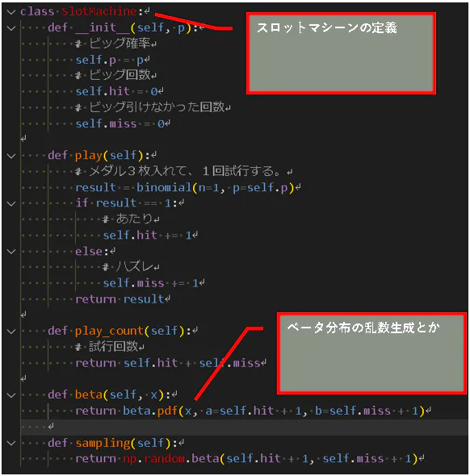The height and width of the screenshot is (476, 470).
Task: Collapse the sampling method fold chevron
Action: [x=11, y=443]
